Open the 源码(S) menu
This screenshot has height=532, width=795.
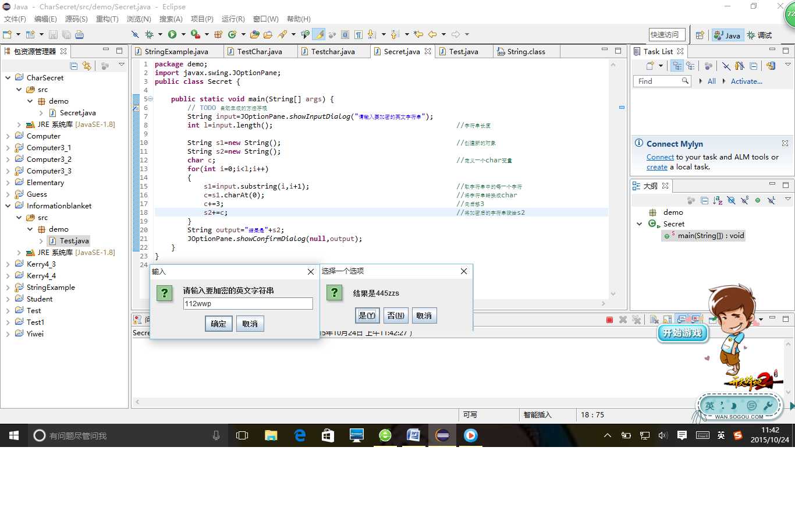point(76,19)
